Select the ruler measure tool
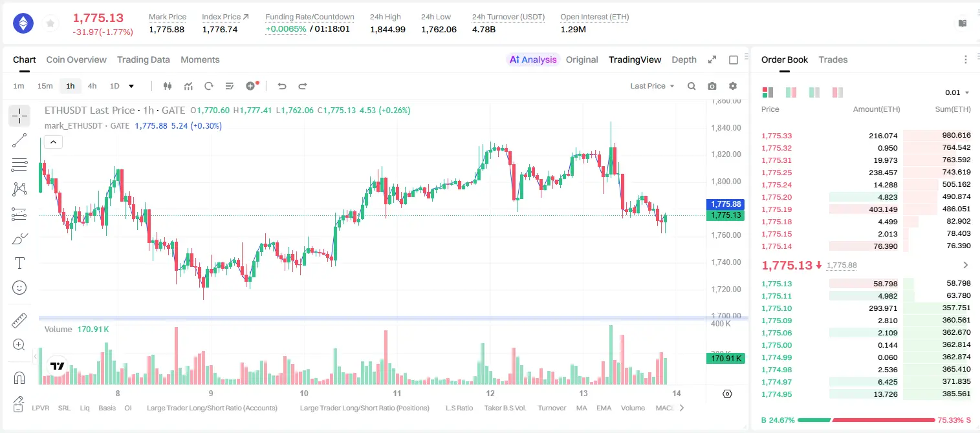Screen dimensions: 980x433 (x=19, y=321)
